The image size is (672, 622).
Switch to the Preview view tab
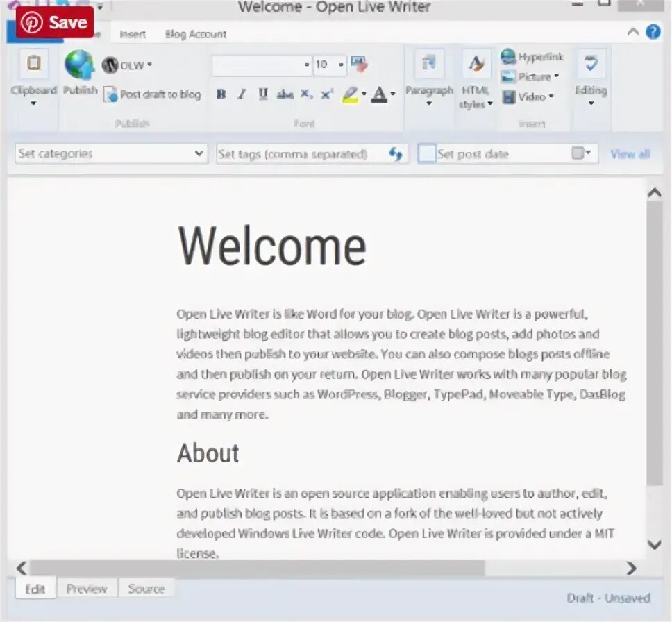pos(87,589)
